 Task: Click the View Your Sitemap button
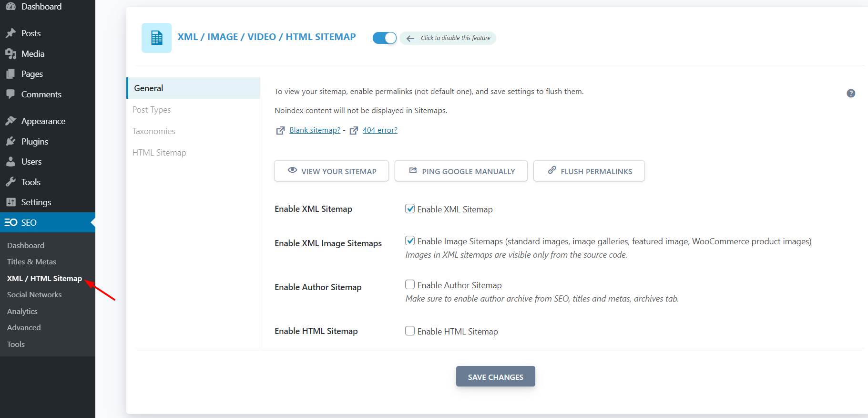pos(331,171)
